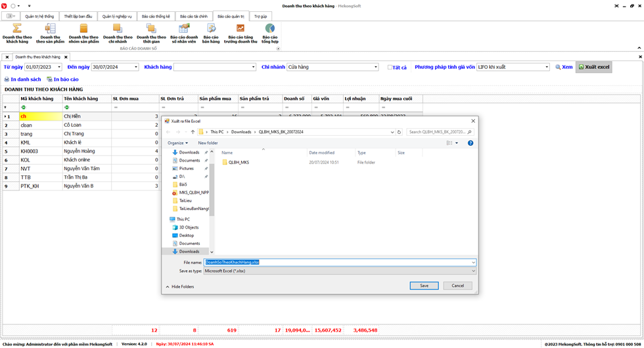Refresh the folder listing in dialog
The width and height of the screenshot is (644, 348).
coord(399,132)
